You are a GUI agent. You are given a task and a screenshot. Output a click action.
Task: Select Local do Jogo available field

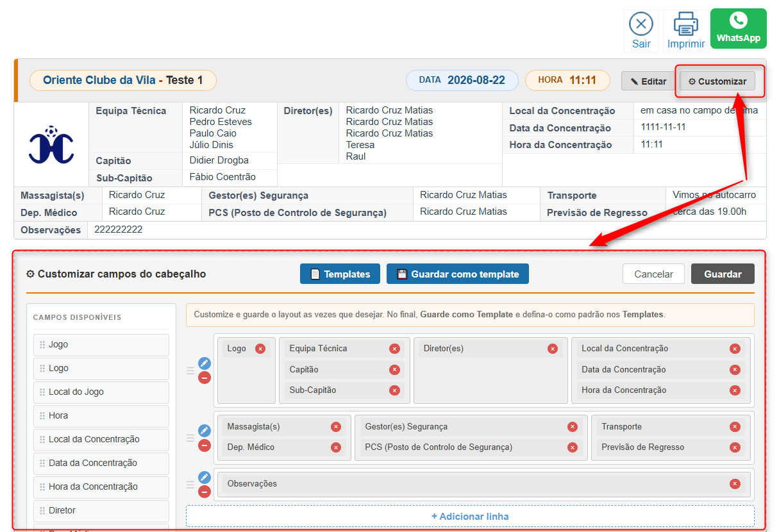[101, 392]
